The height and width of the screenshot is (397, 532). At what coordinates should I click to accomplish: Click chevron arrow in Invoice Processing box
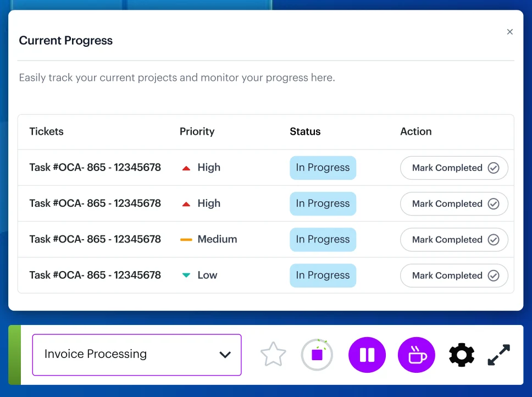[x=225, y=355]
